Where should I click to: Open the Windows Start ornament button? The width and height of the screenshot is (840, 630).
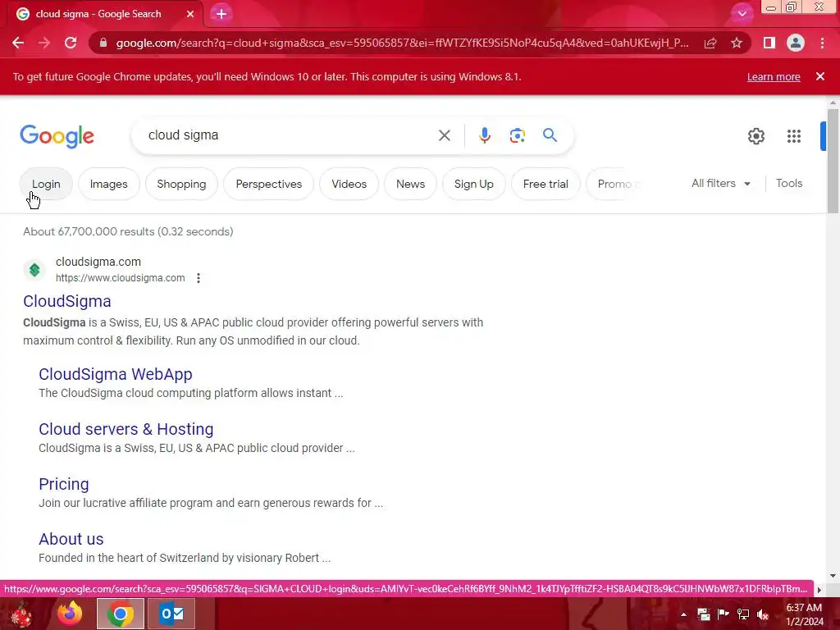pyautogui.click(x=21, y=614)
